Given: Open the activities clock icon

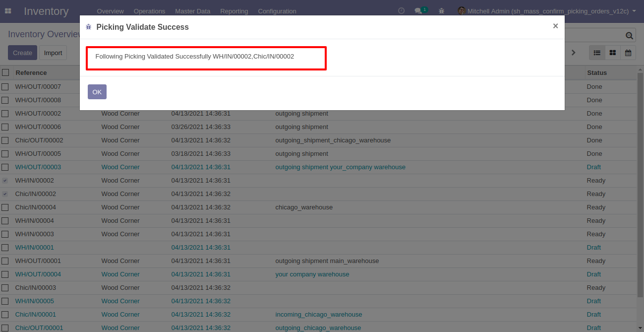Looking at the screenshot, I should click(401, 11).
